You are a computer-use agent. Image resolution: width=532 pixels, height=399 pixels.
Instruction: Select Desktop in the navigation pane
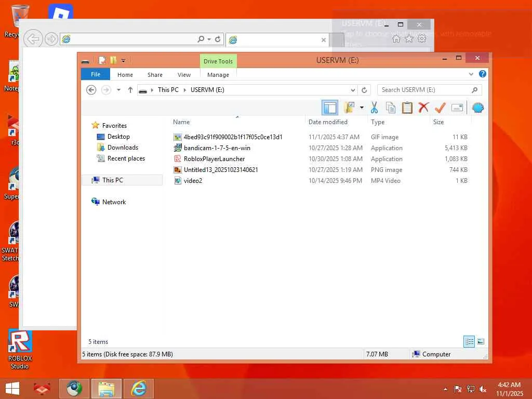click(x=118, y=137)
